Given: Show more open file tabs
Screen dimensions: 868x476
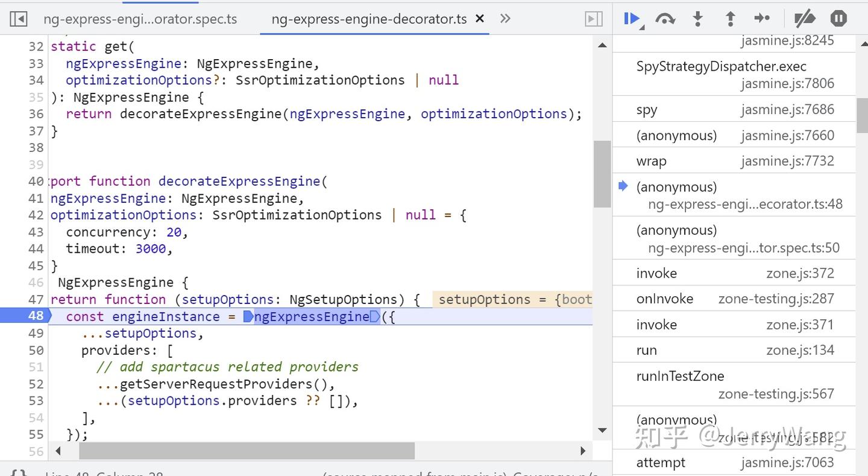Looking at the screenshot, I should (505, 19).
